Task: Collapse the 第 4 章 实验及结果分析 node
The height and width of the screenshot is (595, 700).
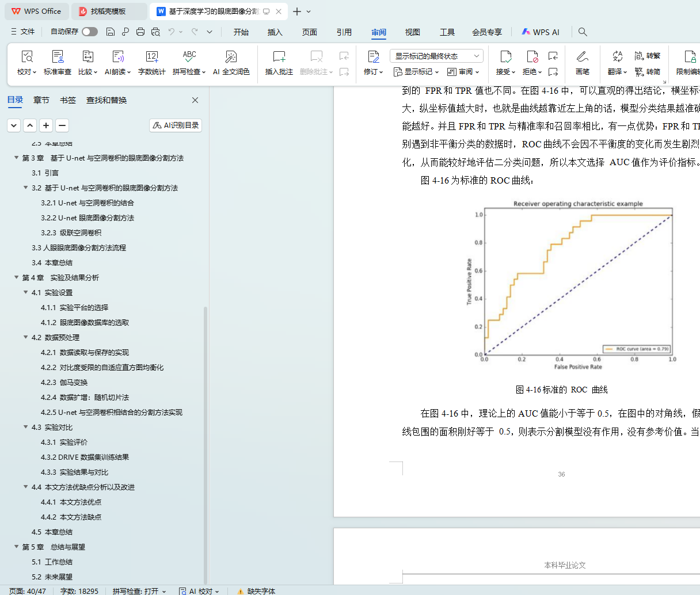Action: click(x=17, y=277)
